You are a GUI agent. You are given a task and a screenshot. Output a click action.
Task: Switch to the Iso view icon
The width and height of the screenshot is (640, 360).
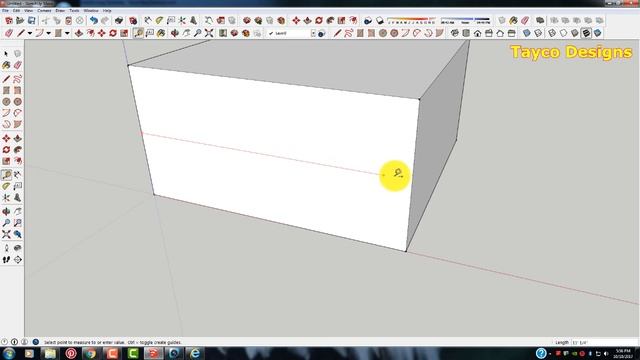click(x=455, y=33)
